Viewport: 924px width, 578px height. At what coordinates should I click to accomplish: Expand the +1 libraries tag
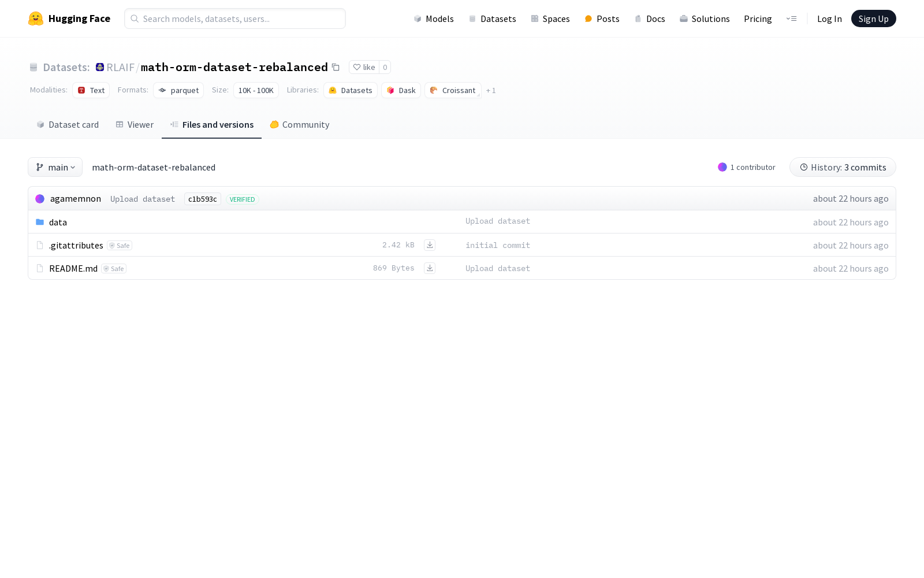(x=491, y=90)
